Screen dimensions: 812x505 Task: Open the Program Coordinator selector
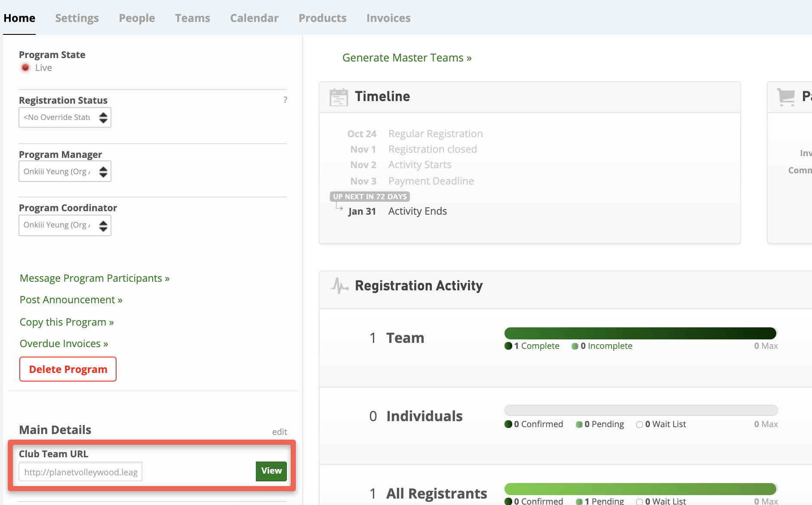click(x=65, y=225)
